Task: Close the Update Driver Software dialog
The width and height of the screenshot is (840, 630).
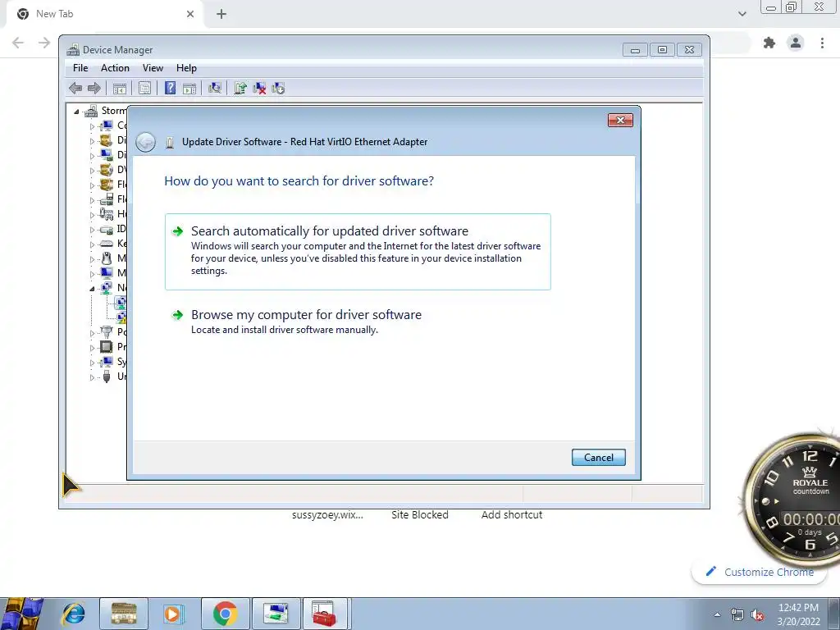Action: (x=620, y=120)
